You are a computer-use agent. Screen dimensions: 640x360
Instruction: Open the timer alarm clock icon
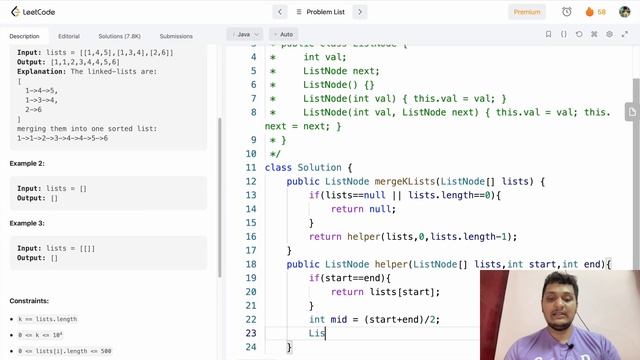[567, 12]
